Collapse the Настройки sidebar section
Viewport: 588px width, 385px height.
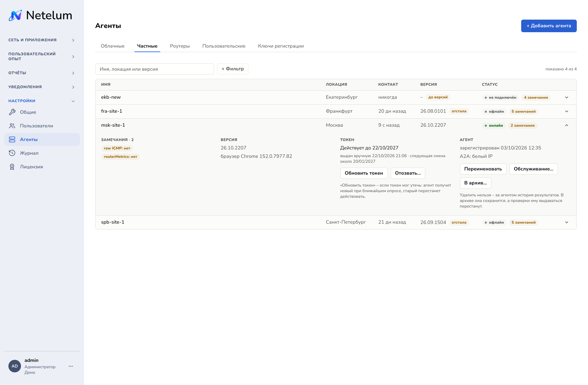pyautogui.click(x=73, y=101)
